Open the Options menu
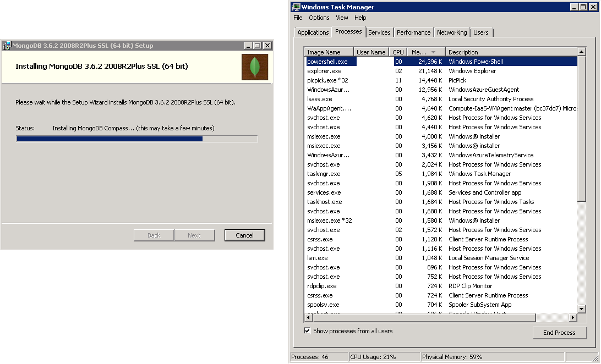The height and width of the screenshot is (364, 601). click(x=319, y=18)
